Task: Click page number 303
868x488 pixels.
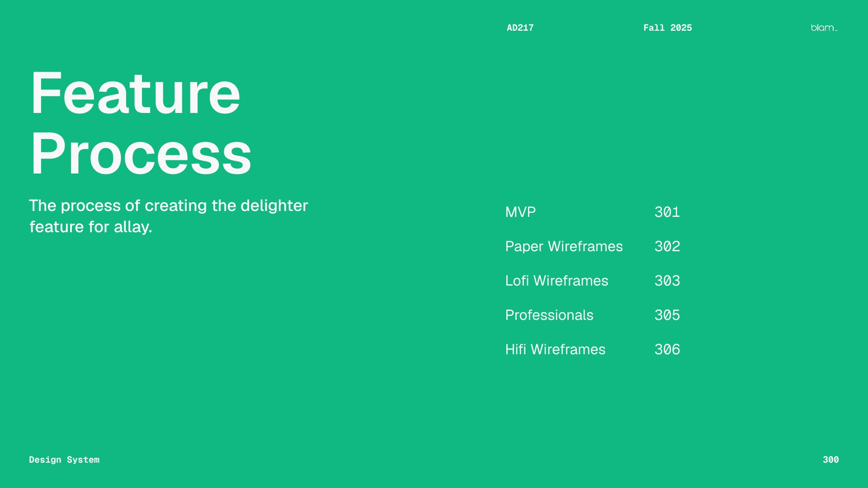Action: tap(667, 281)
